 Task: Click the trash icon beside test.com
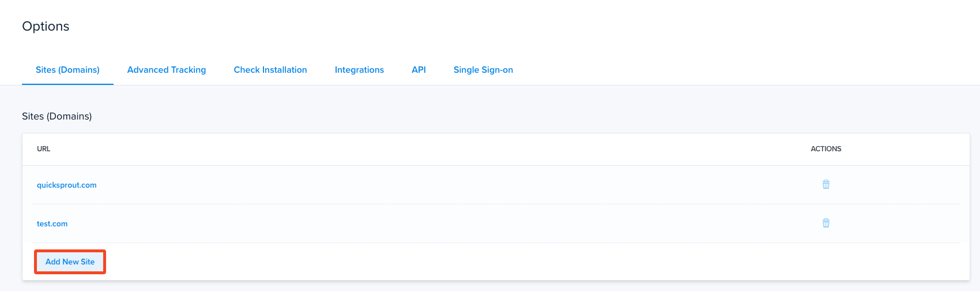tap(826, 223)
